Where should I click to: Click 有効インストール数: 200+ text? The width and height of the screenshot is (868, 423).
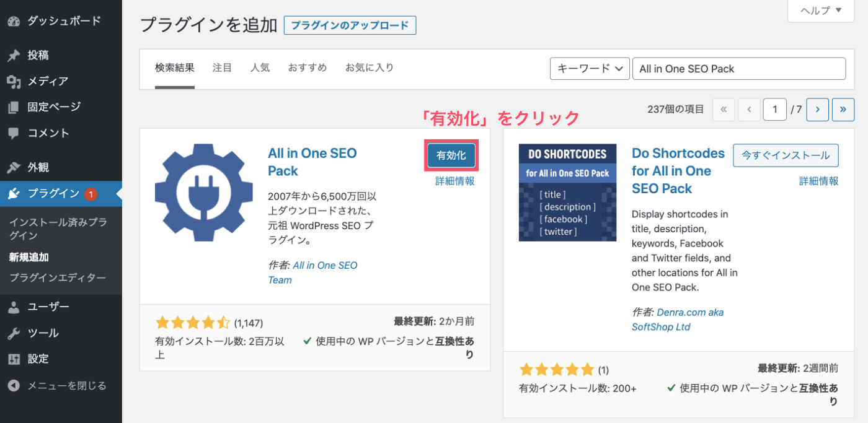tap(578, 389)
